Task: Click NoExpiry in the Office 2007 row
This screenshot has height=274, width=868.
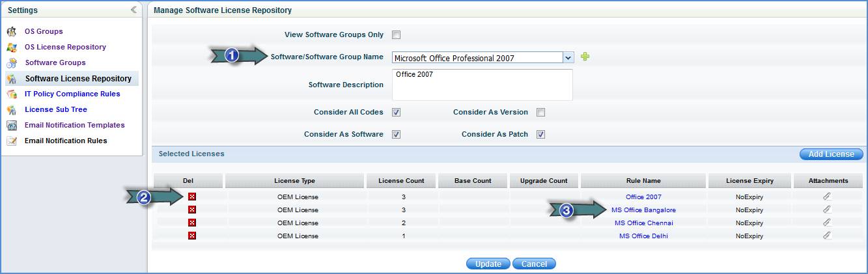Action: click(749, 197)
